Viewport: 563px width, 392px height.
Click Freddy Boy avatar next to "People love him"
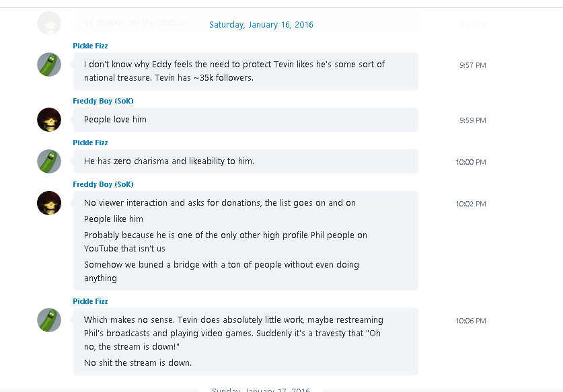point(49,120)
